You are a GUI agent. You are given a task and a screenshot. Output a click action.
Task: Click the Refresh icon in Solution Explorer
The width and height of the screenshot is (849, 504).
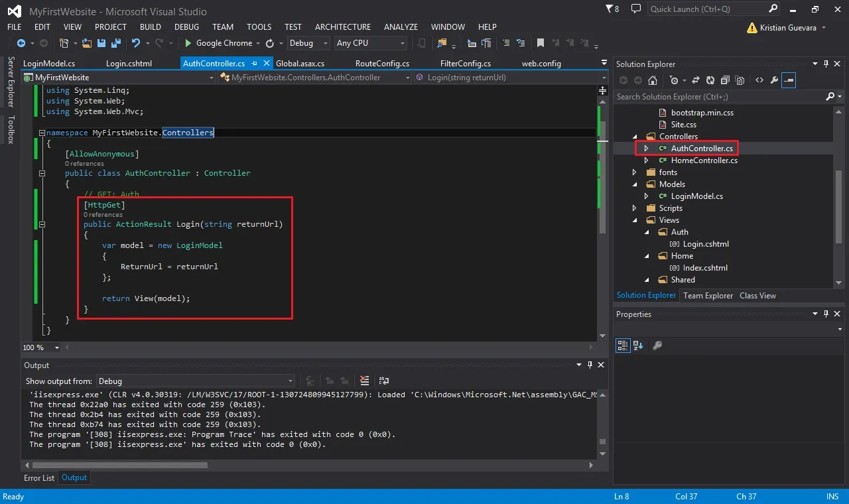point(710,80)
